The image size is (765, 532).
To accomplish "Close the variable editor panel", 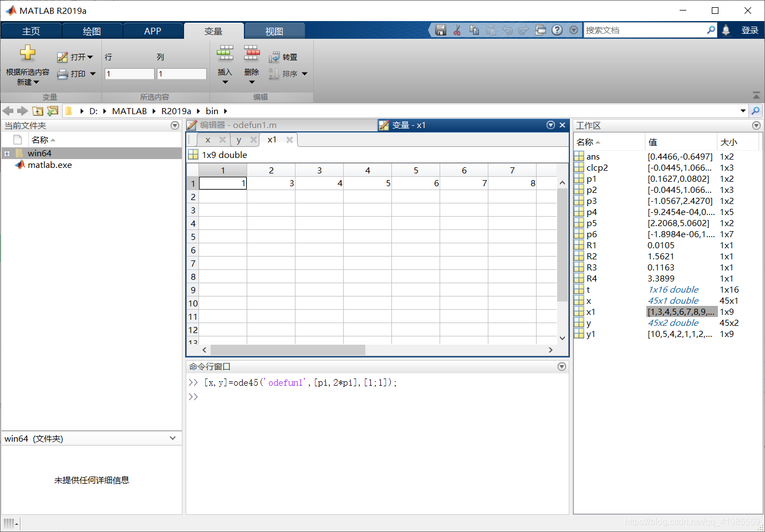I will (562, 125).
